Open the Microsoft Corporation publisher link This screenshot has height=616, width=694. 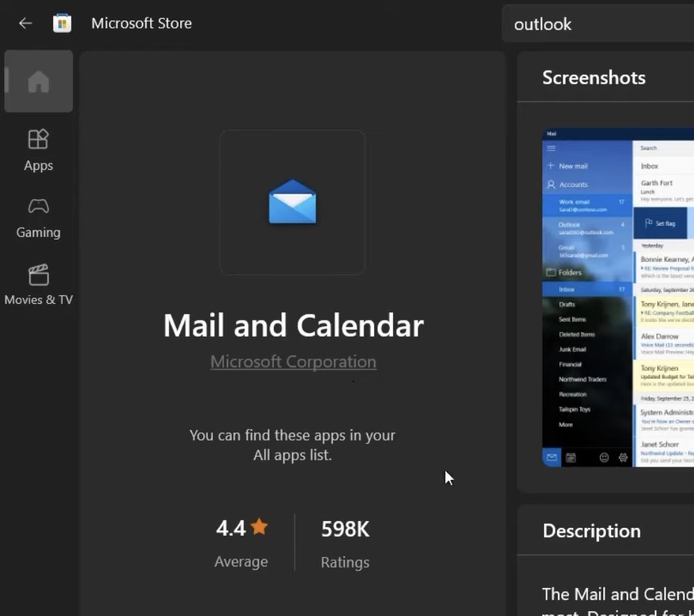click(x=293, y=362)
